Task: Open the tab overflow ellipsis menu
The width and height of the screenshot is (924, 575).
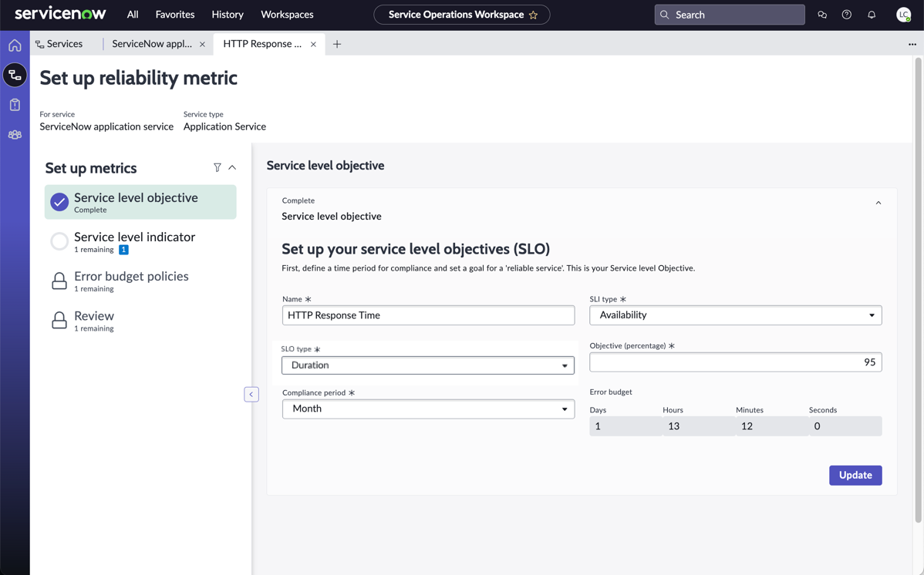Action: point(912,44)
